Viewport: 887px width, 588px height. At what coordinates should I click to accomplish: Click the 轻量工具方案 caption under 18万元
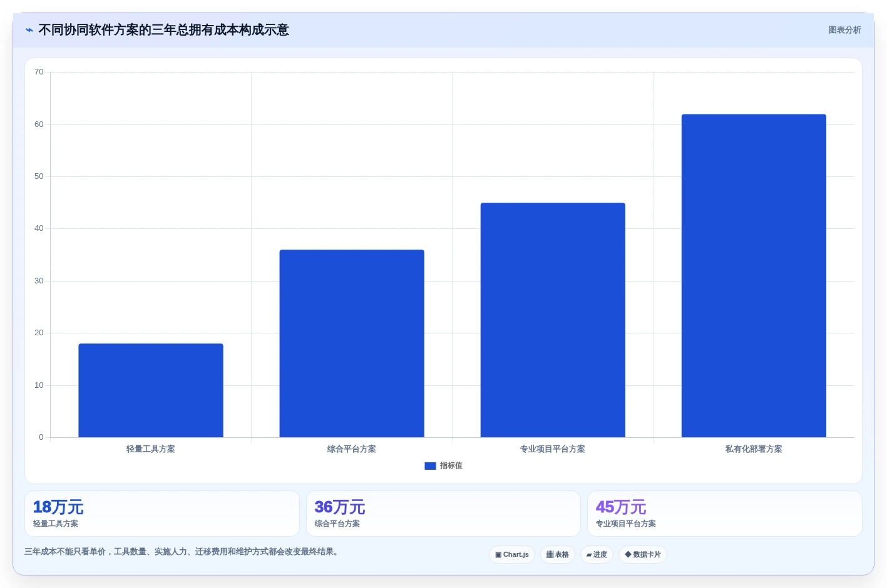point(56,524)
